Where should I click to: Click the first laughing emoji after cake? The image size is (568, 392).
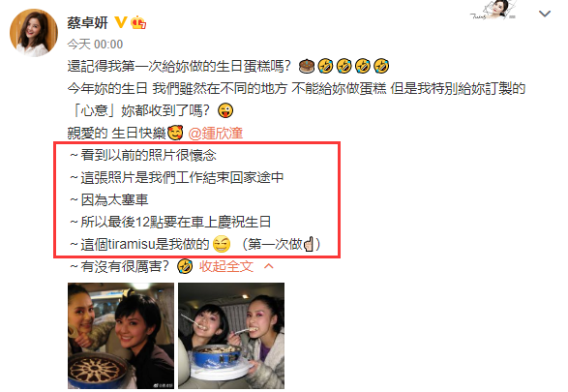325,66
